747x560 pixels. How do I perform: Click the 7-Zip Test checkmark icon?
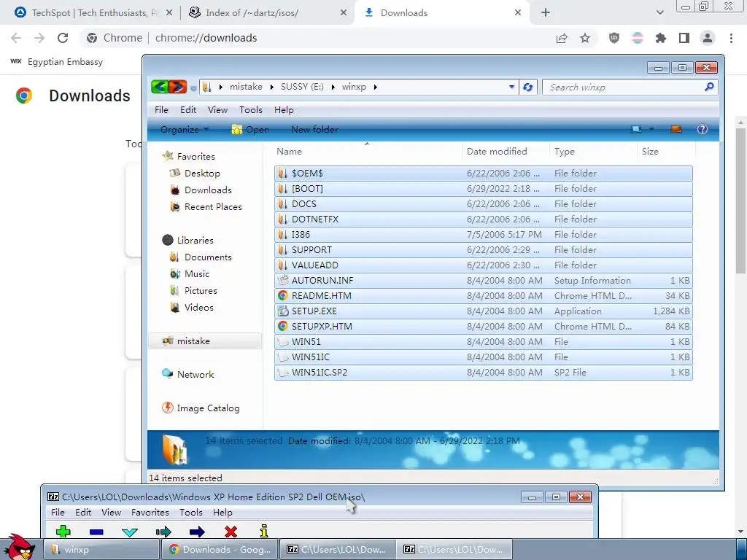tap(130, 532)
